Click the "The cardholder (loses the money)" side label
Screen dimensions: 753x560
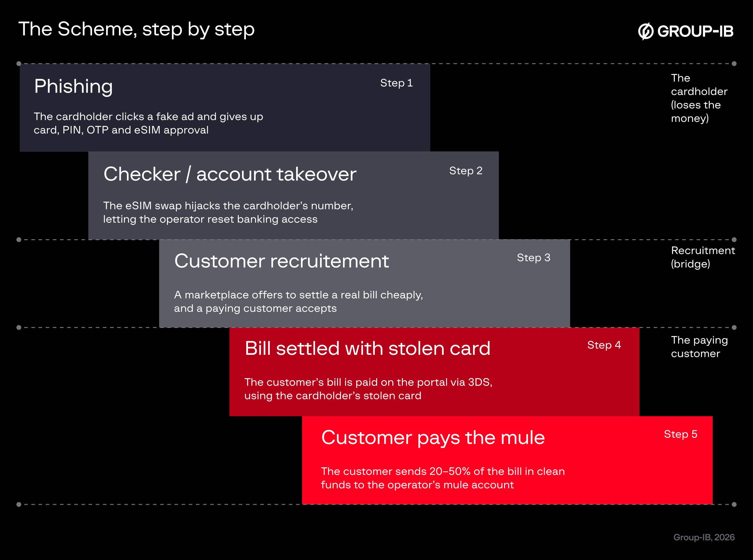click(699, 98)
